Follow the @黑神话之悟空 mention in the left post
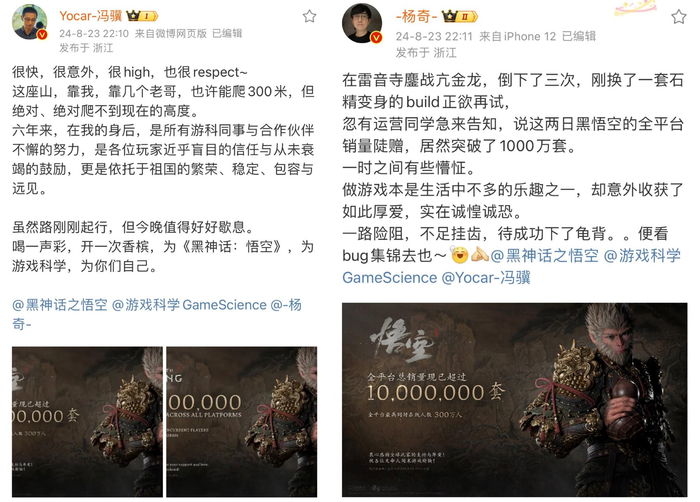Image resolution: width=700 pixels, height=502 pixels. click(x=60, y=305)
